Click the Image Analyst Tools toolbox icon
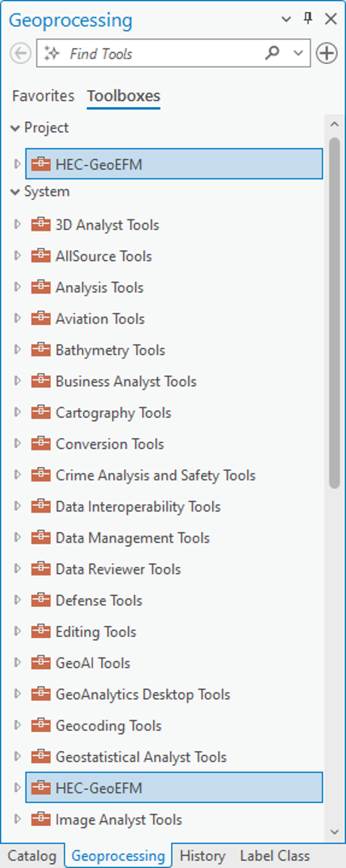This screenshot has height=868, width=346. click(41, 819)
